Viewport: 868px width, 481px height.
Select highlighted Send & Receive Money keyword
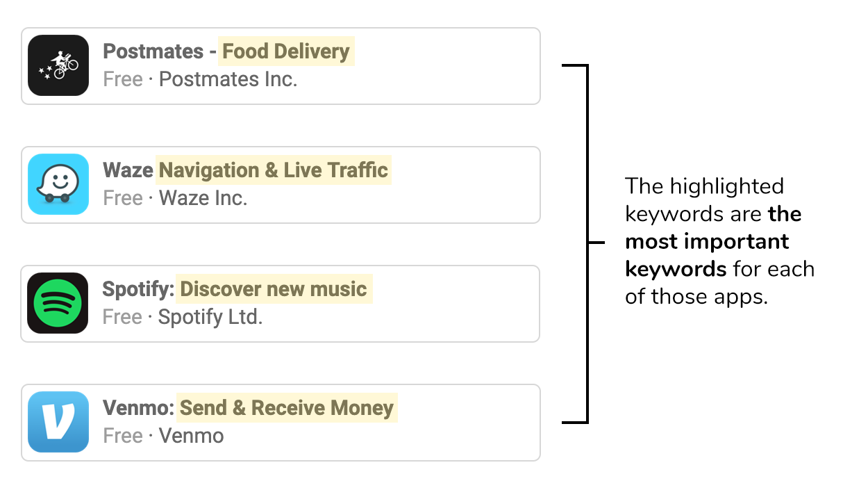pos(287,408)
